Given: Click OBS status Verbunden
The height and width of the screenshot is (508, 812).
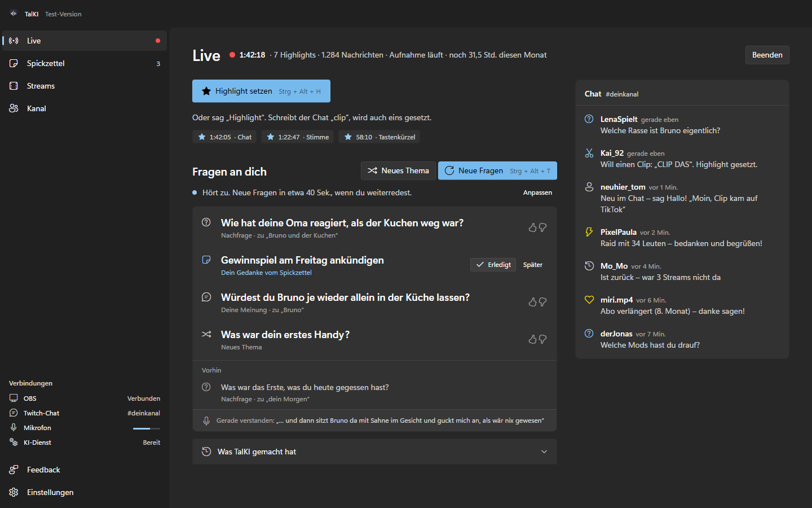Looking at the screenshot, I should point(144,398).
